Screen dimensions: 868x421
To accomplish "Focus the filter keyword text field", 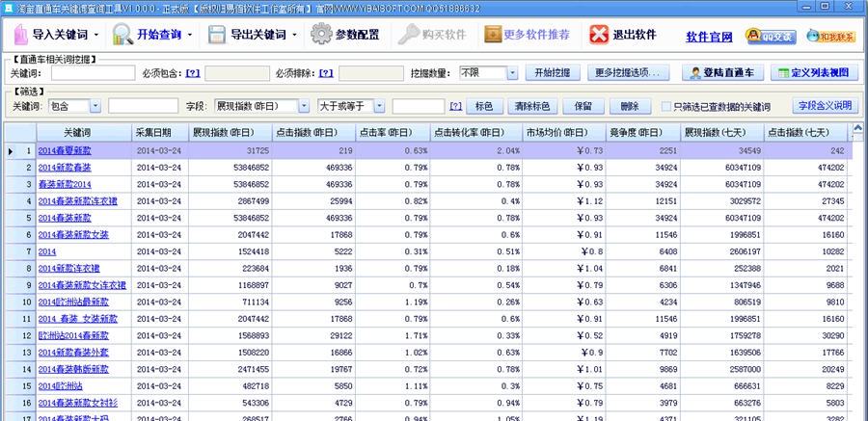I will tap(144, 106).
